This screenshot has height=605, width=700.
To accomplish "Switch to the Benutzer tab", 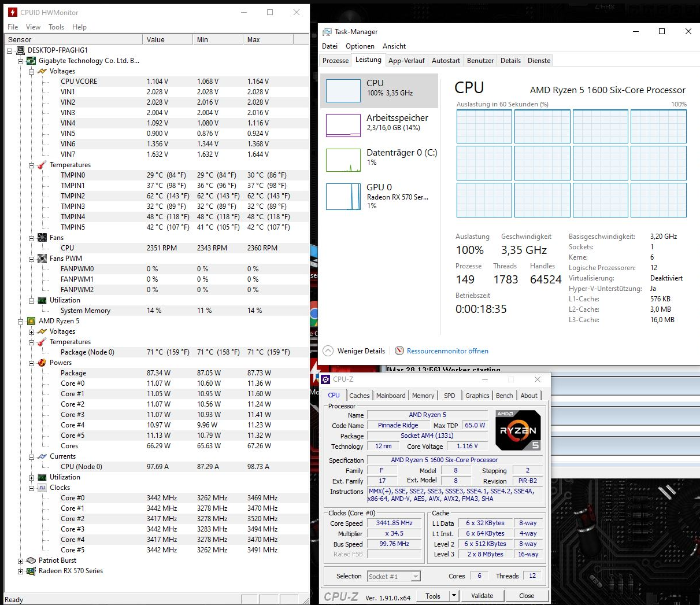I will click(x=480, y=61).
